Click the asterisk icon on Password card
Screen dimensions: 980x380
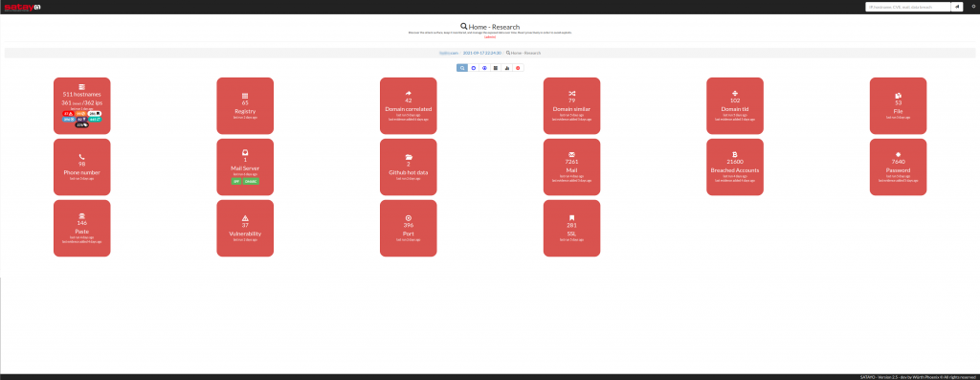tap(898, 154)
